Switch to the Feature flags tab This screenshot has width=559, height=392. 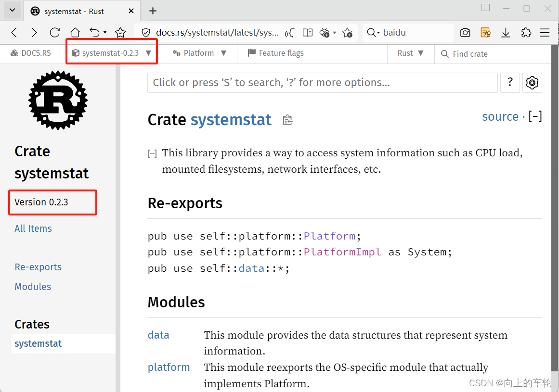(276, 53)
